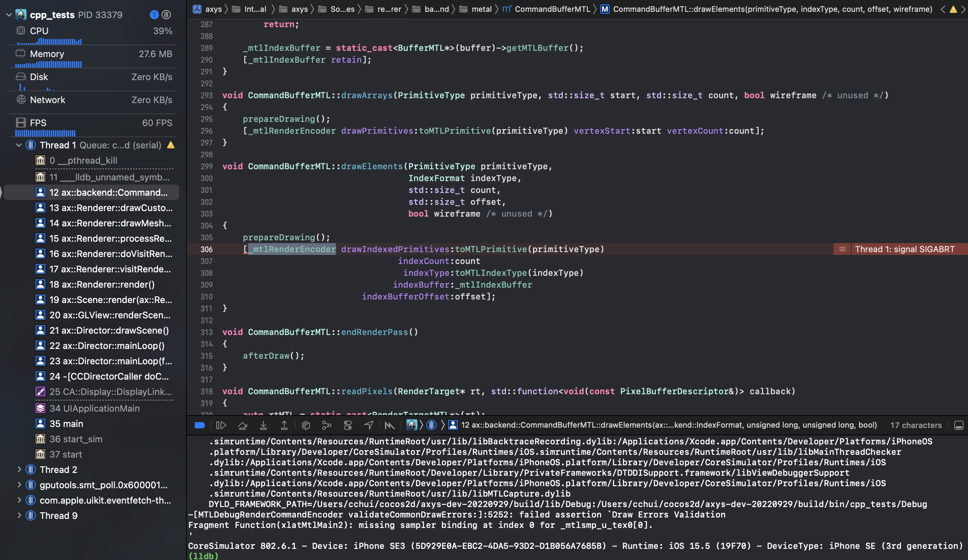
Task: Collapse Thread 1 in the debug navigator
Action: [x=18, y=145]
